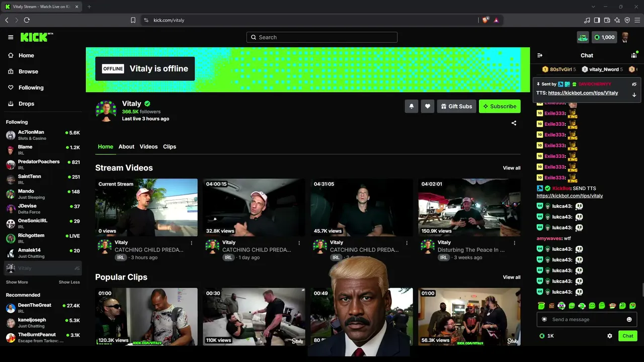This screenshot has height=362, width=644.
Task: Open PredatorPoachers channel in following list
Action: click(x=43, y=164)
